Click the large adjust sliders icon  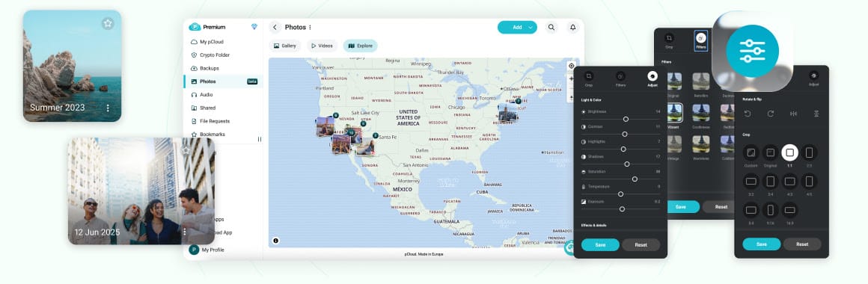click(x=752, y=51)
